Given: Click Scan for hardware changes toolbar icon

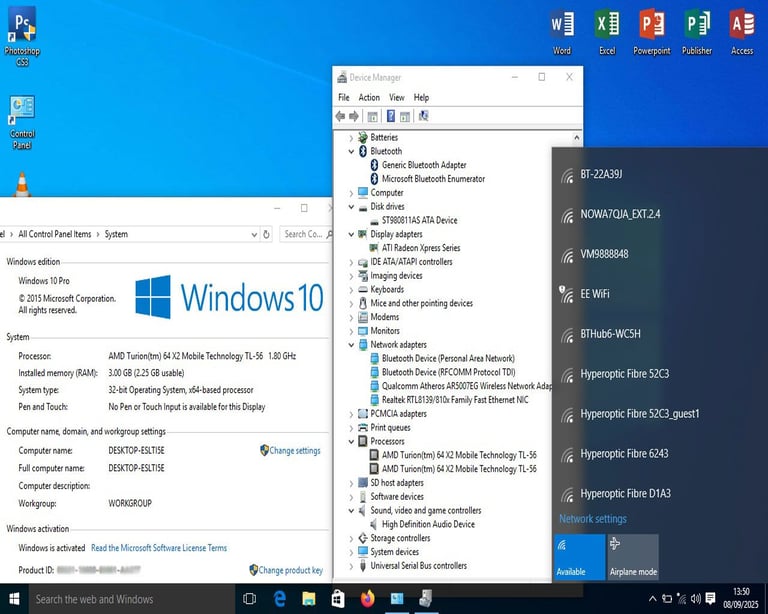Looking at the screenshot, I should point(424,116).
